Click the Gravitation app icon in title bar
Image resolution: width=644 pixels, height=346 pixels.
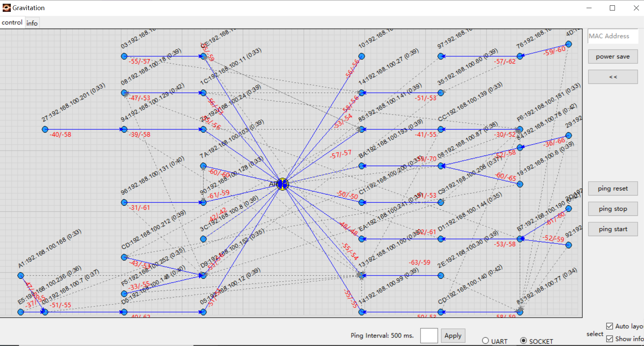pyautogui.click(x=6, y=8)
